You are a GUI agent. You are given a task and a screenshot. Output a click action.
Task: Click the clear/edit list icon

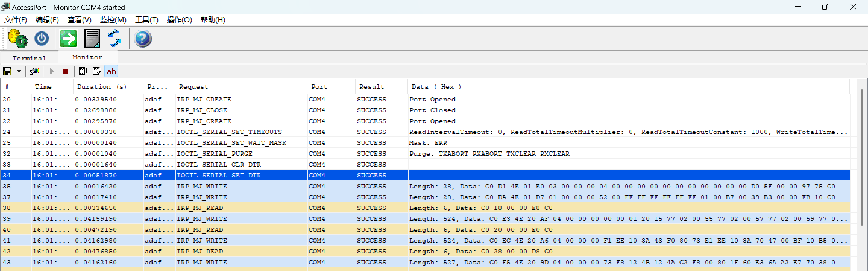pyautogui.click(x=97, y=71)
